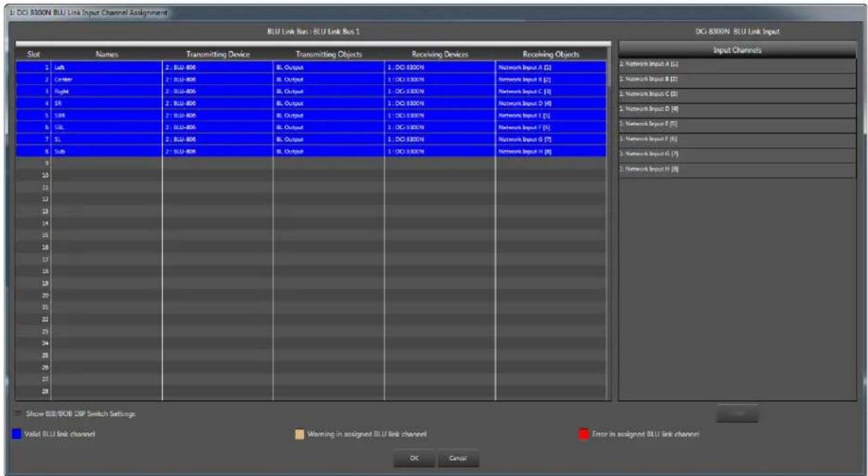Select the 'Sub' name cell in slot 8
Screen dimensions: 868x476
coord(107,151)
